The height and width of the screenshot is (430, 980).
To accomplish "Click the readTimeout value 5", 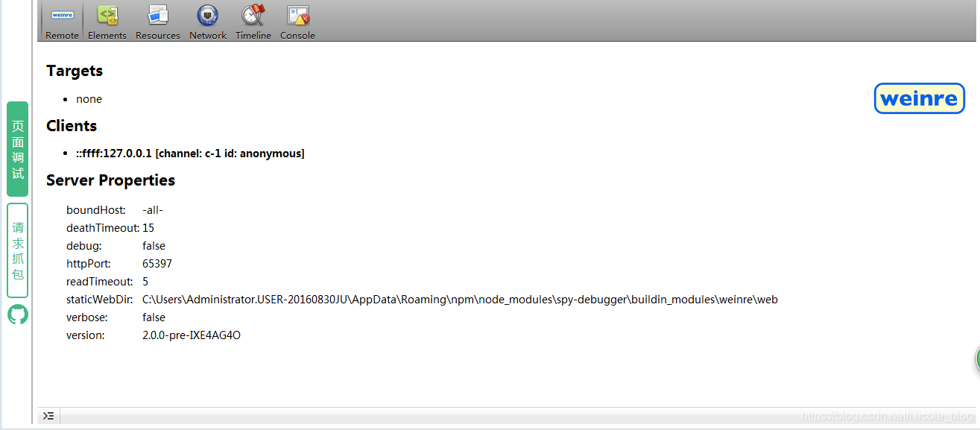I will click(145, 282).
